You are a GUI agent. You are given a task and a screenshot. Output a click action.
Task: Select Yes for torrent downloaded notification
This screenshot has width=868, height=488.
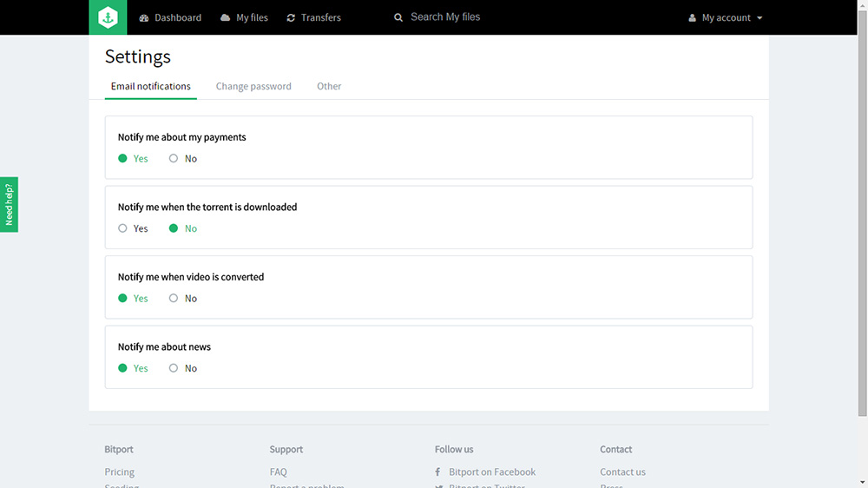(122, 228)
